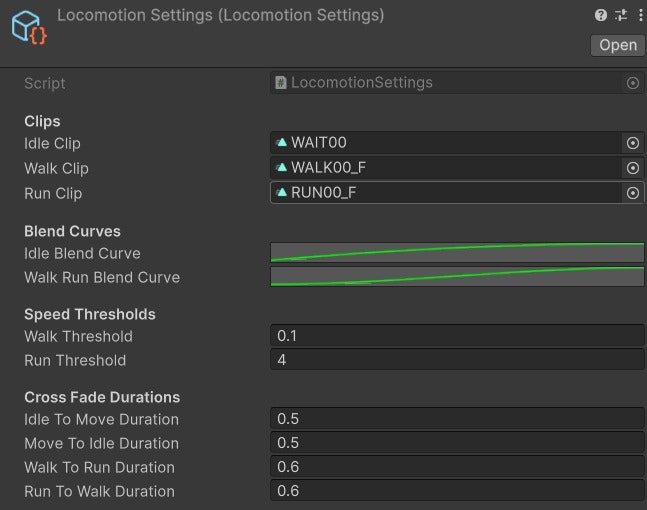The height and width of the screenshot is (510, 647).
Task: Click the Run Clip label
Action: click(53, 194)
